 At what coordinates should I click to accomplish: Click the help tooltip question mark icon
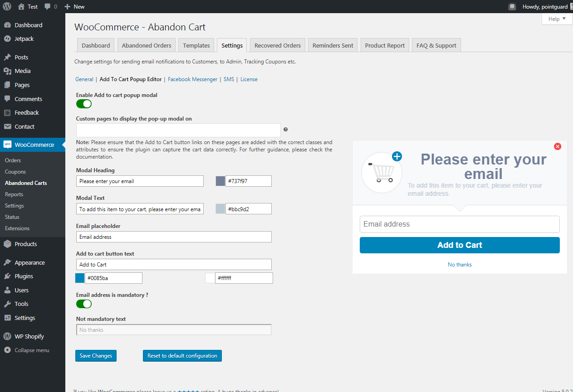[x=286, y=130]
